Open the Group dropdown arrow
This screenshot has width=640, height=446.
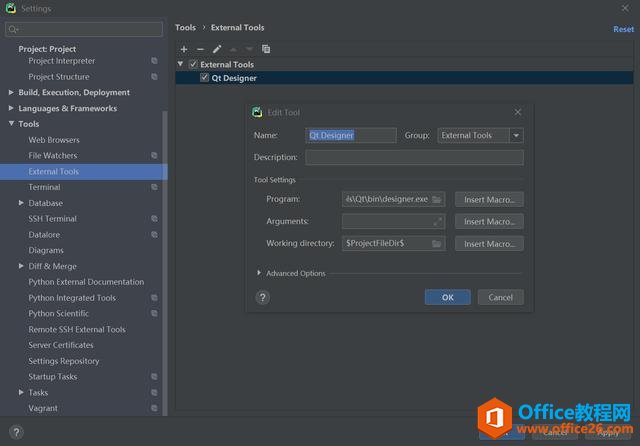click(x=516, y=135)
